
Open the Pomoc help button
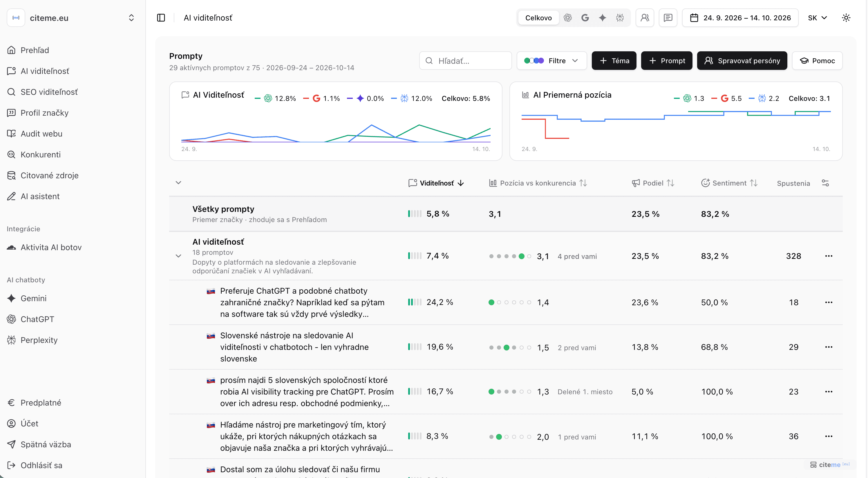tap(818, 61)
